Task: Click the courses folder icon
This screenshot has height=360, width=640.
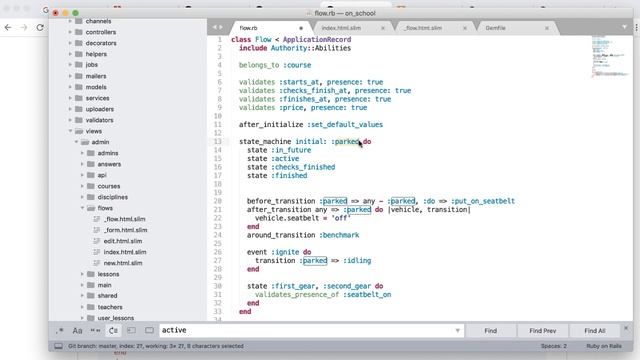Action: click(x=91, y=186)
